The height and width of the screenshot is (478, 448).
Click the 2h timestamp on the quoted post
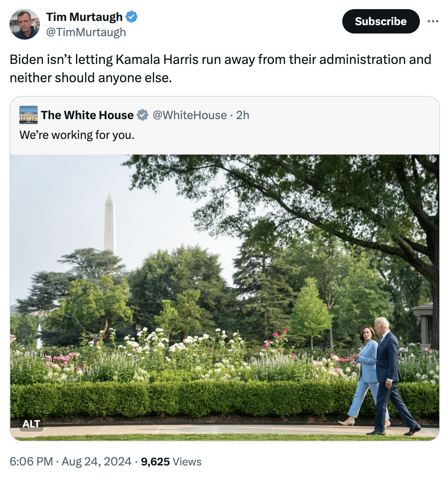click(x=243, y=115)
